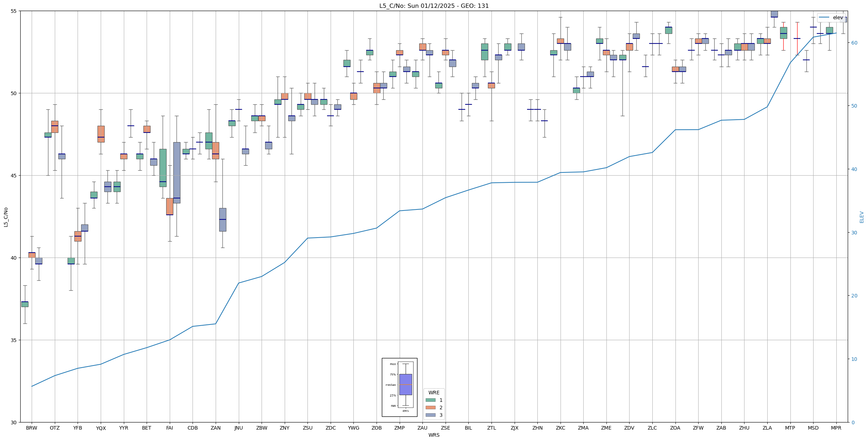Screen dimensions: 868x441
Task: Click the blue-gray WRE 3 legend swatch
Action: (x=430, y=415)
